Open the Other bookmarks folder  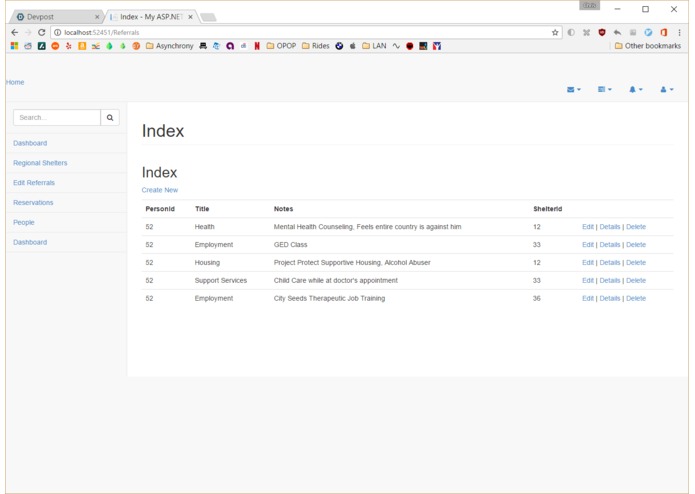point(648,46)
